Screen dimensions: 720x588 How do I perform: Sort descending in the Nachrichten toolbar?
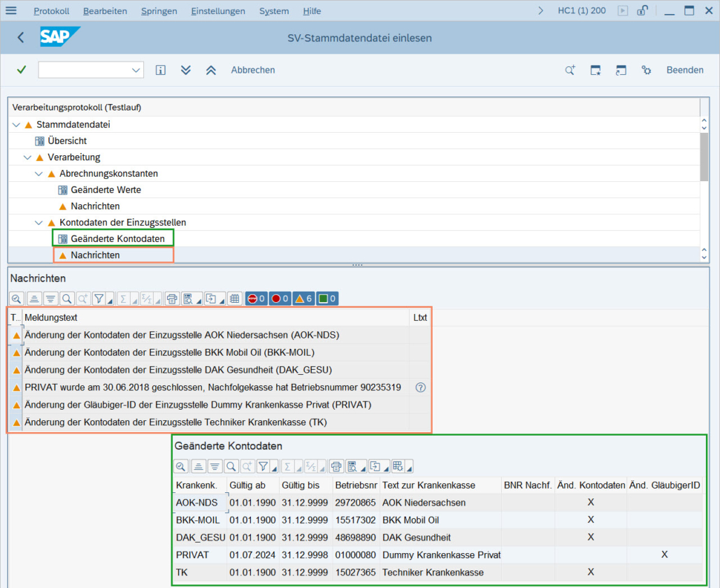[50, 299]
